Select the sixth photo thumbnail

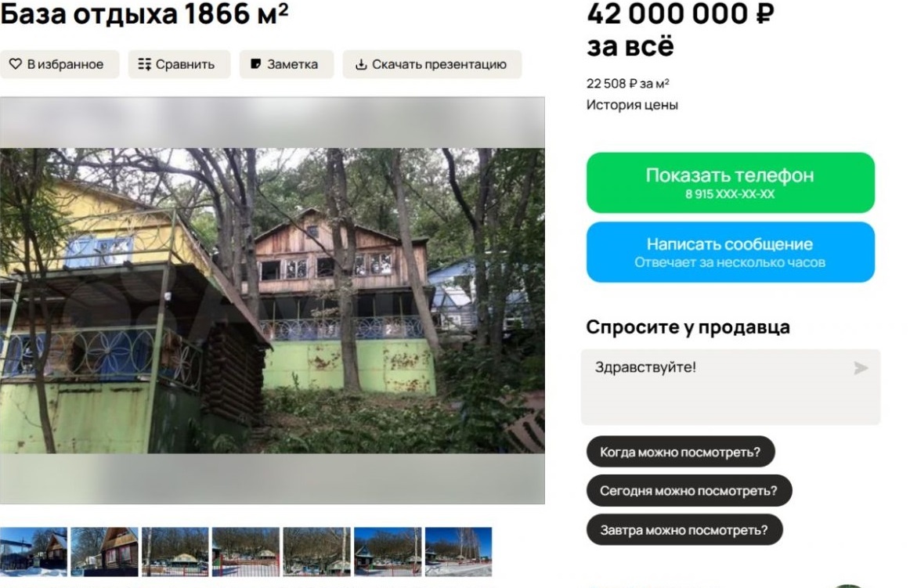pyautogui.click(x=388, y=551)
